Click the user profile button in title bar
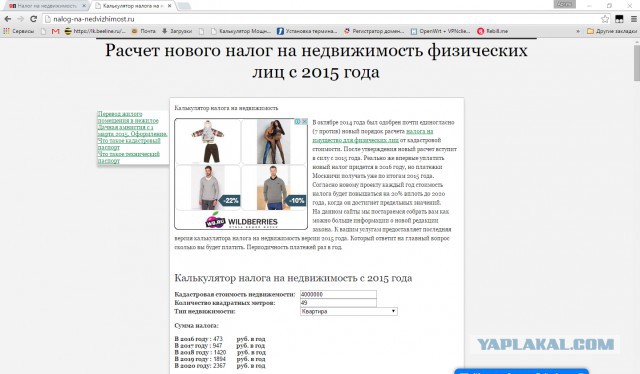 pos(564,4)
